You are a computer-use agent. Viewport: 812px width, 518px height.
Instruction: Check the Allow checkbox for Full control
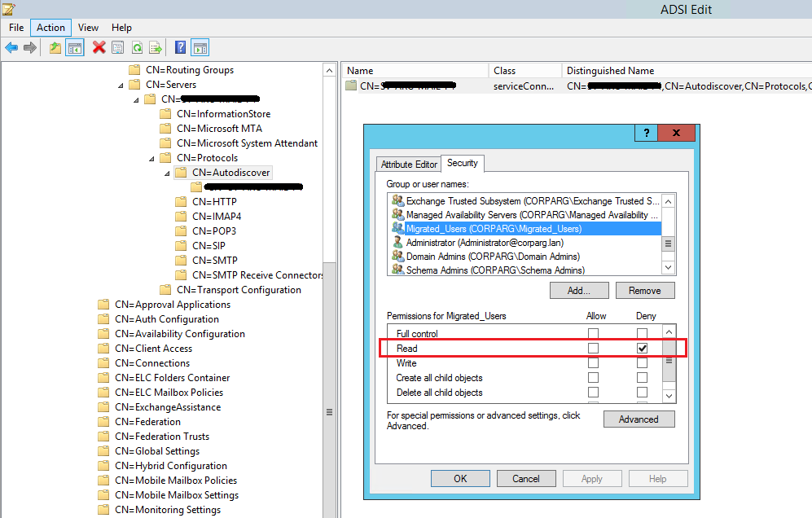point(593,334)
